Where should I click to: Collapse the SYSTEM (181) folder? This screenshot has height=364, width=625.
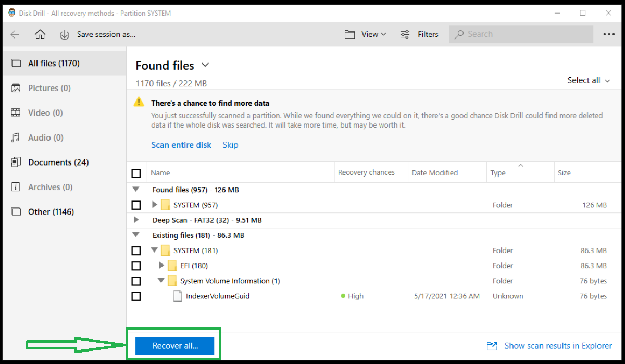click(154, 250)
